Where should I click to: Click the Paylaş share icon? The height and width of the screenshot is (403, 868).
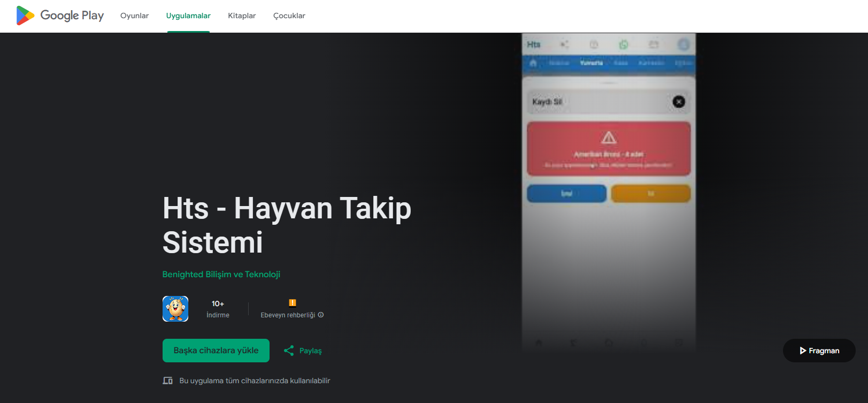[x=289, y=351]
